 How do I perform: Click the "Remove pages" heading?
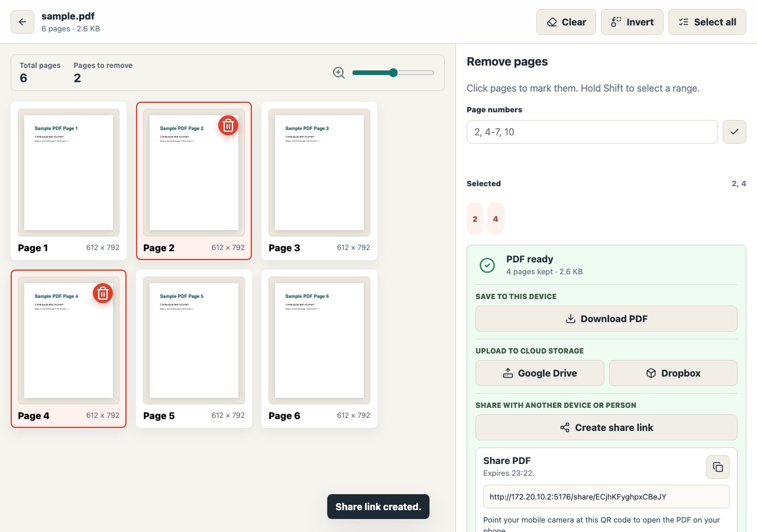[x=507, y=61]
